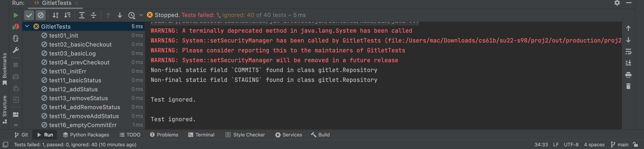This screenshot has width=644, height=149.
Task: Toggle Show Ignored tests button
Action: coord(40,15)
